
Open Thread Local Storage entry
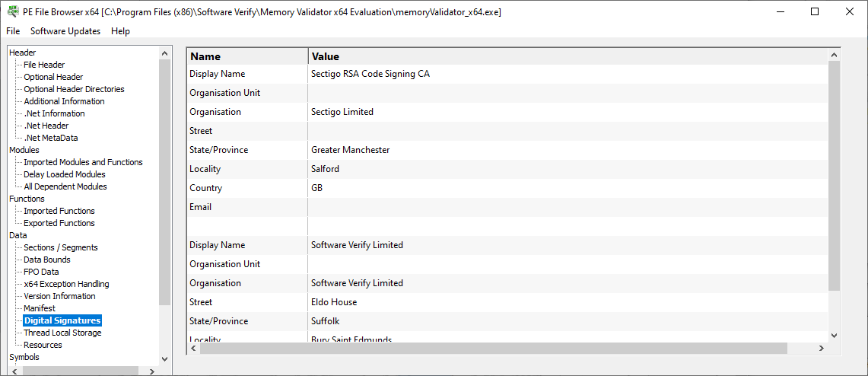tap(62, 333)
